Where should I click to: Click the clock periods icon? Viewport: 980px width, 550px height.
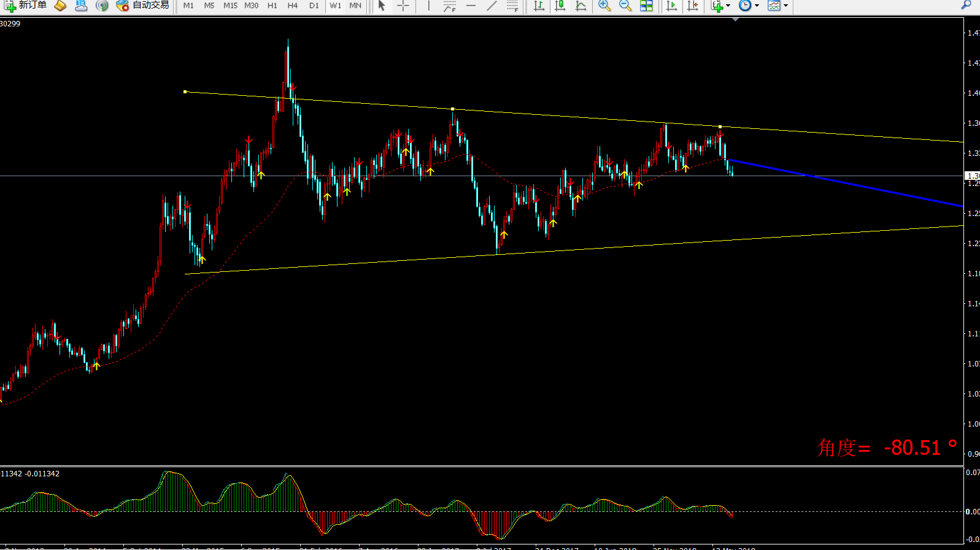tap(745, 6)
